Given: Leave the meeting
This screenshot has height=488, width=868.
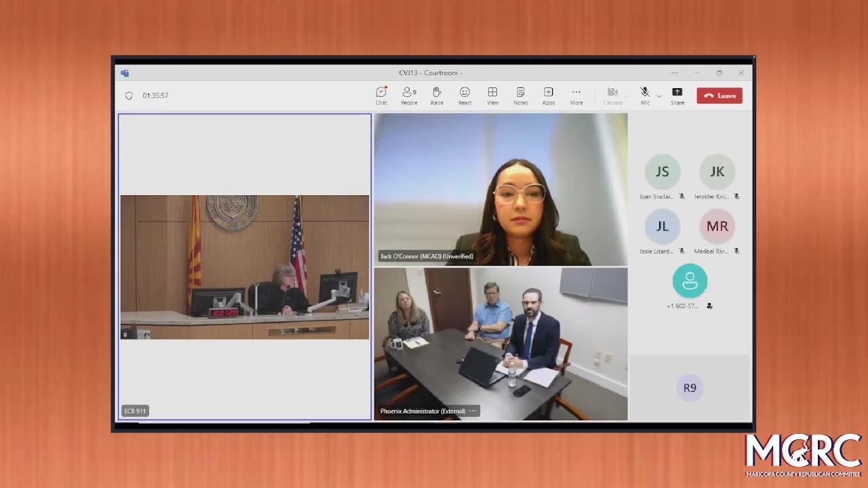Looking at the screenshot, I should click(x=719, y=96).
